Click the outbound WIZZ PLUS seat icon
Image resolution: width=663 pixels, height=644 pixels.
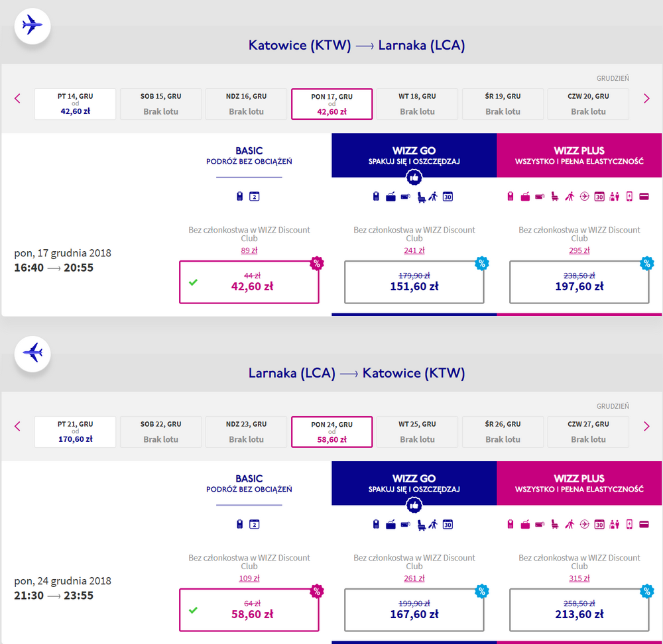(555, 197)
